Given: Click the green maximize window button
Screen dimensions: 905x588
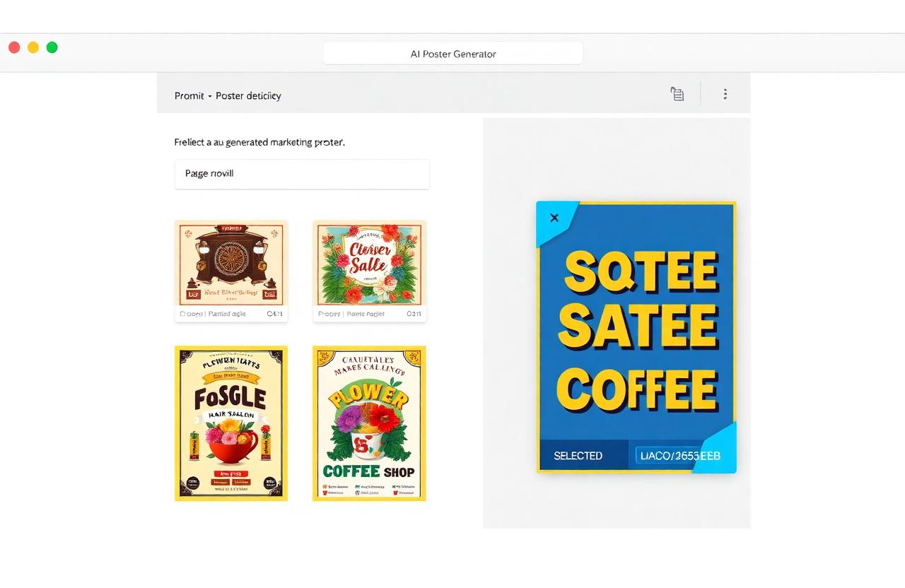Looking at the screenshot, I should click(x=52, y=47).
